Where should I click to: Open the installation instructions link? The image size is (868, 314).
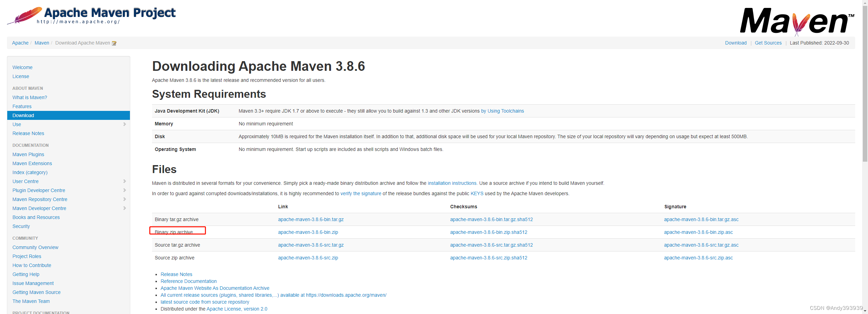coord(452,183)
